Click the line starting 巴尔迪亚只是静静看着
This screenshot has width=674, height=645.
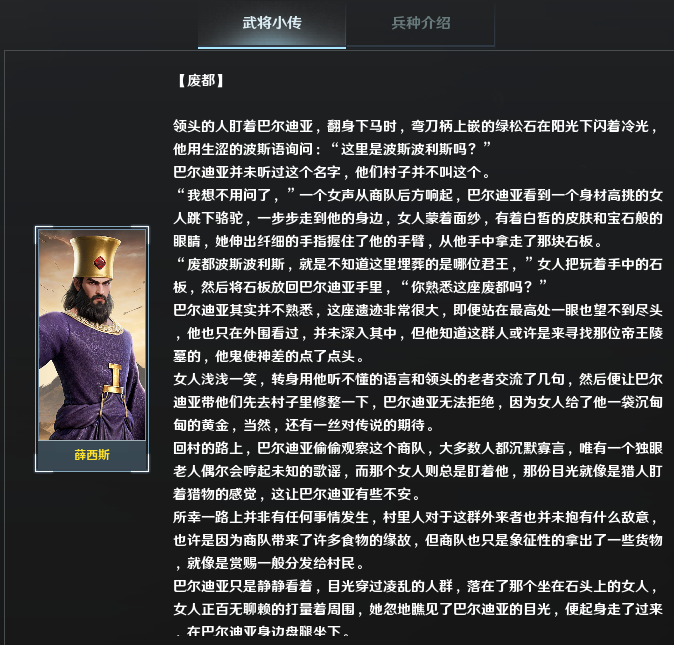tap(415, 586)
